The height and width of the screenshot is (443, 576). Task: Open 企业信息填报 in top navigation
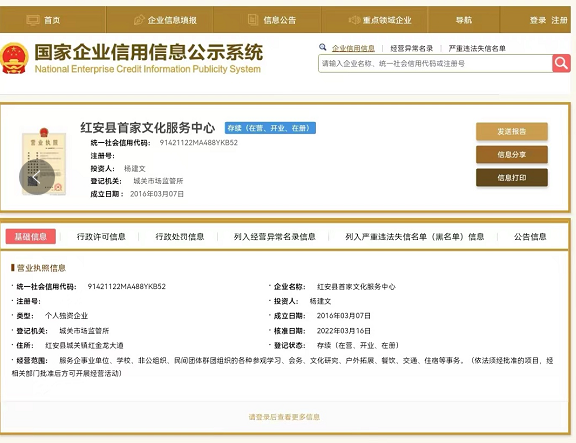pyautogui.click(x=172, y=20)
